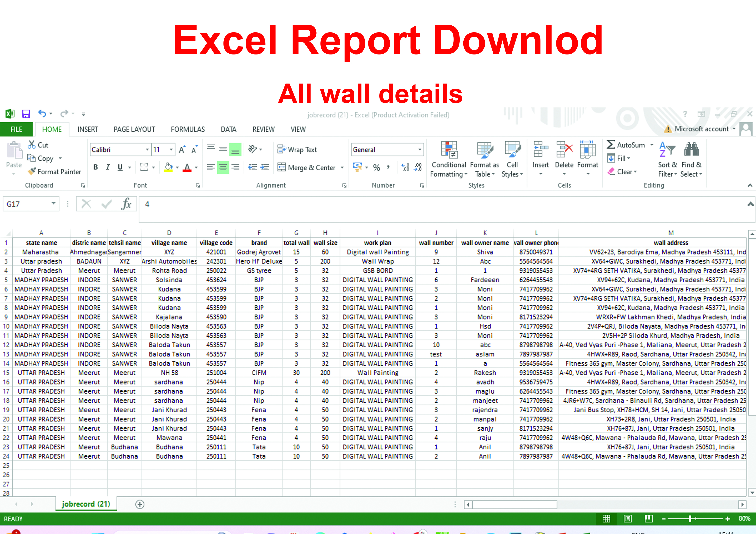
Task: Open Format as Table gallery
Action: tap(484, 160)
